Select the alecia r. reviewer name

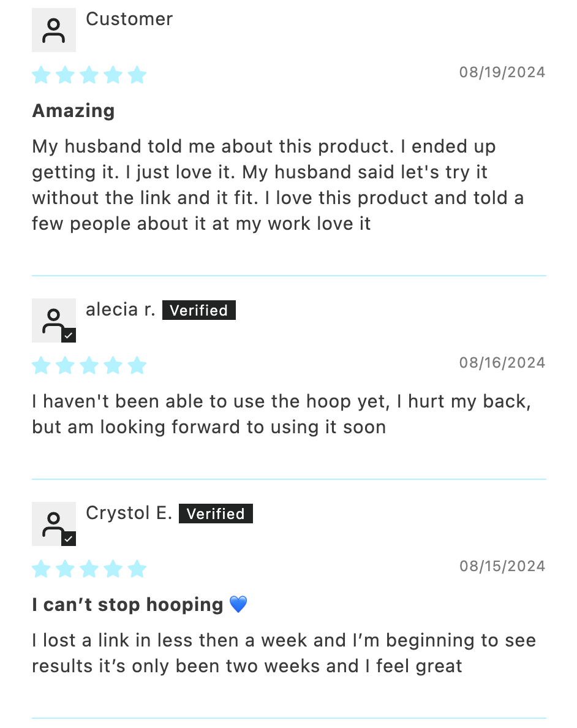tap(121, 309)
